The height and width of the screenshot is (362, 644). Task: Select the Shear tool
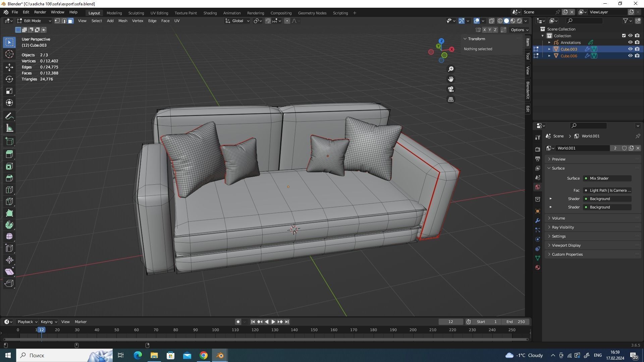(x=9, y=272)
